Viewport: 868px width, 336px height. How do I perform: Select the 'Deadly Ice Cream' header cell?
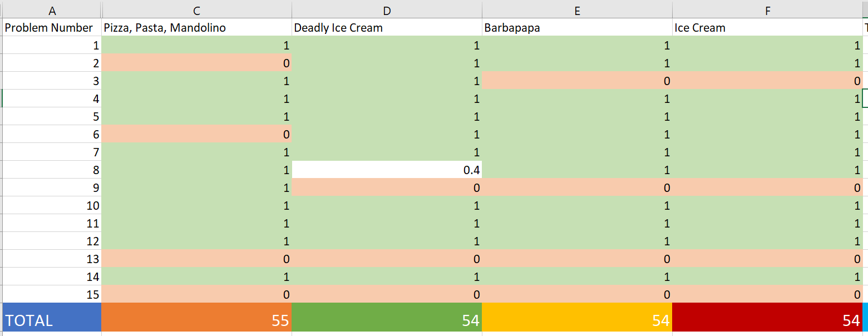[x=387, y=28]
